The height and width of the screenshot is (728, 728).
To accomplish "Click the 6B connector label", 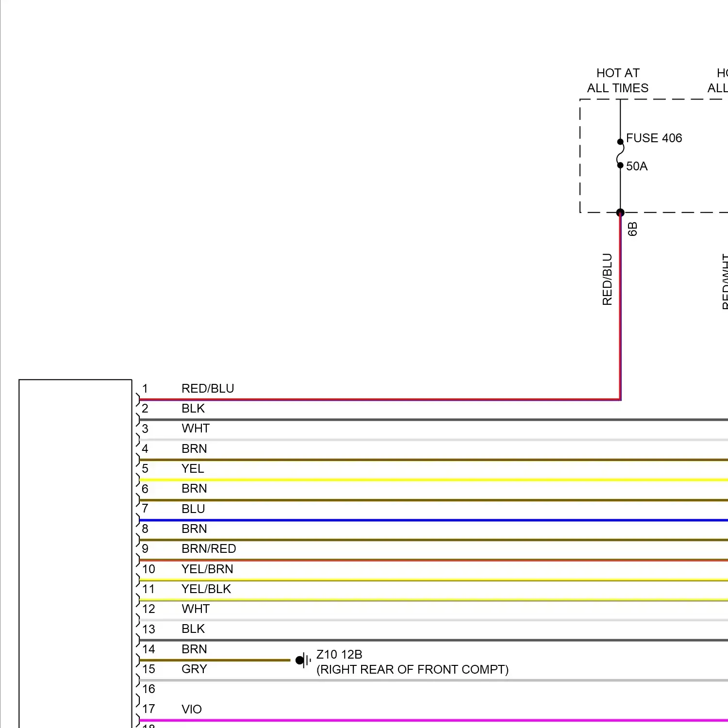I will pyautogui.click(x=632, y=229).
